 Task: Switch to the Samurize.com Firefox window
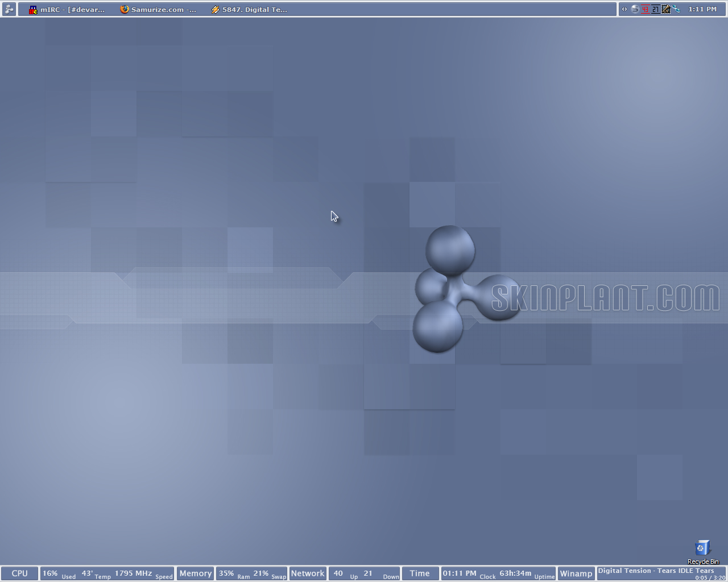tap(158, 10)
